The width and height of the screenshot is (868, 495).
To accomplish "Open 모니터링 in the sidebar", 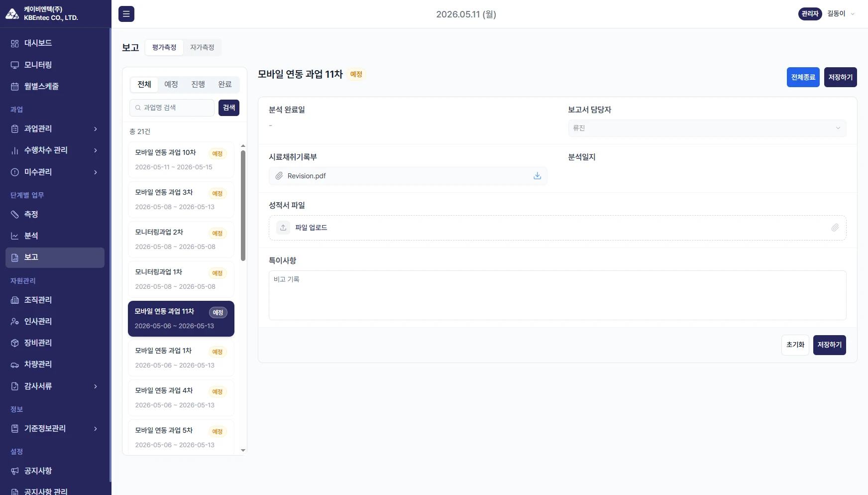I will [55, 65].
